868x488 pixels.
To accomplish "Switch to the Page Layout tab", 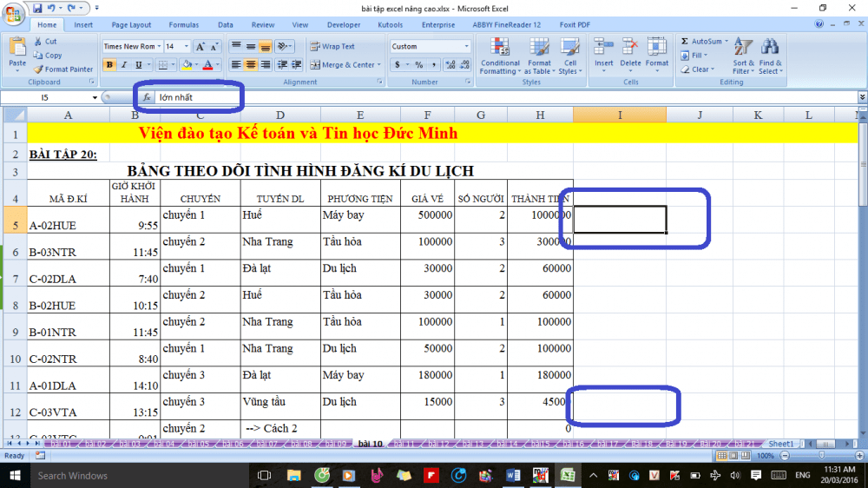I will click(131, 25).
